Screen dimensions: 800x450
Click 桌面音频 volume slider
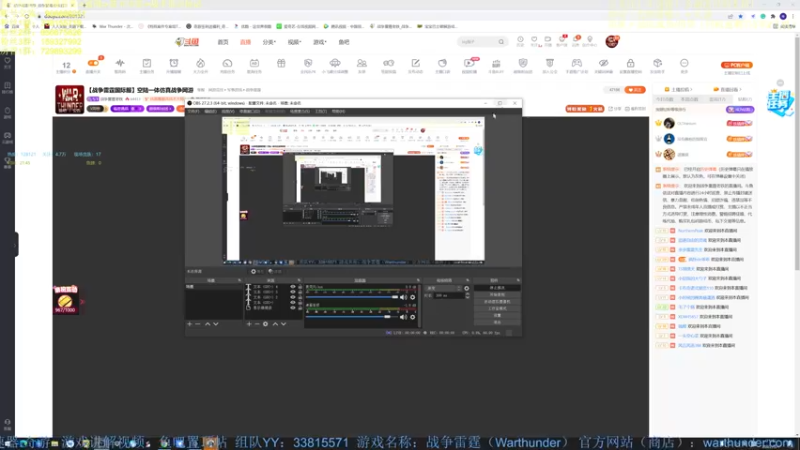353,317
